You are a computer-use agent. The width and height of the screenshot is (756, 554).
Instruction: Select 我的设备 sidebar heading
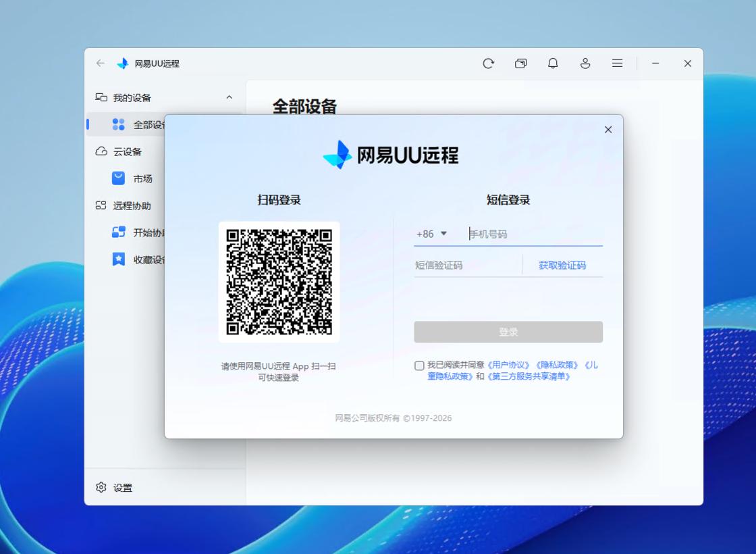[x=132, y=97]
